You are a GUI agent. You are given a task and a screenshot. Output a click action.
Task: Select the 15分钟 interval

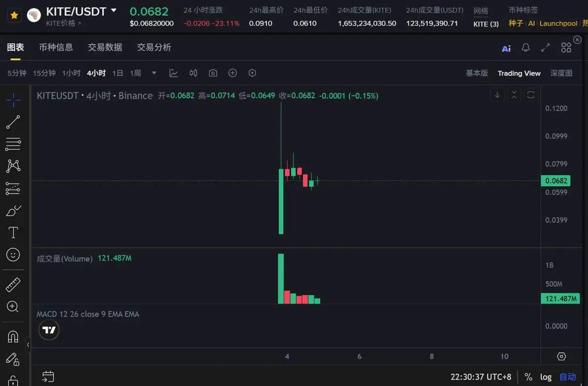coord(44,73)
